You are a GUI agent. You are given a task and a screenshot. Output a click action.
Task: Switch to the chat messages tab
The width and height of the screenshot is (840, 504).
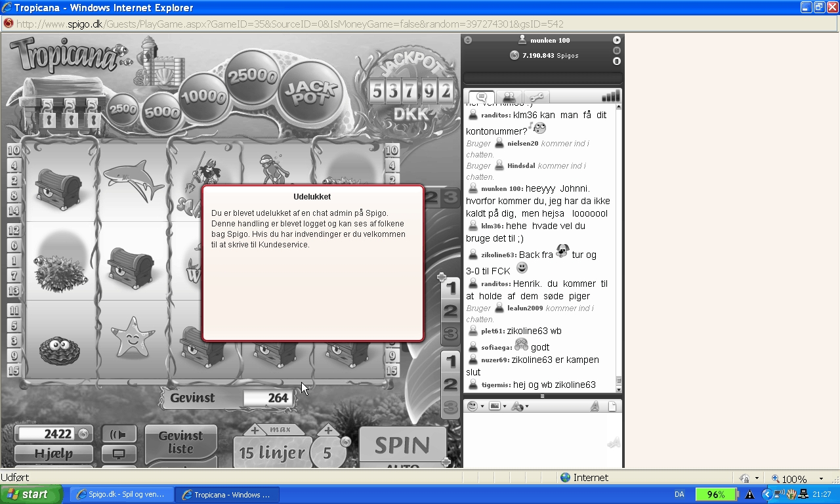480,97
